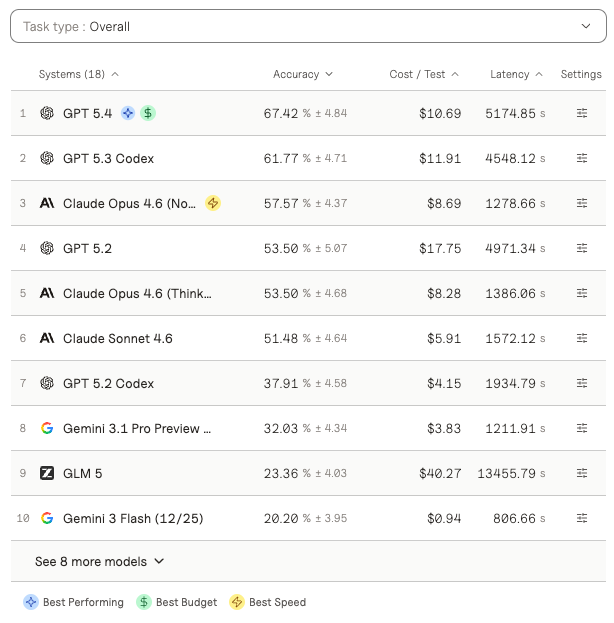
Task: Click the Anthropic logo beside Claude Sonnet 4.6
Action: pyautogui.click(x=47, y=338)
